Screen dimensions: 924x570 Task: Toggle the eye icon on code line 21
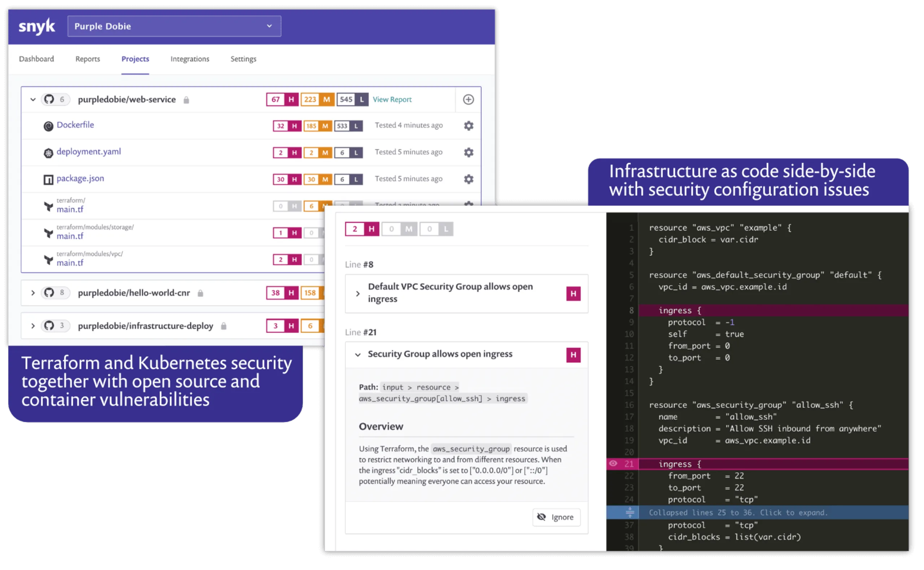(614, 464)
